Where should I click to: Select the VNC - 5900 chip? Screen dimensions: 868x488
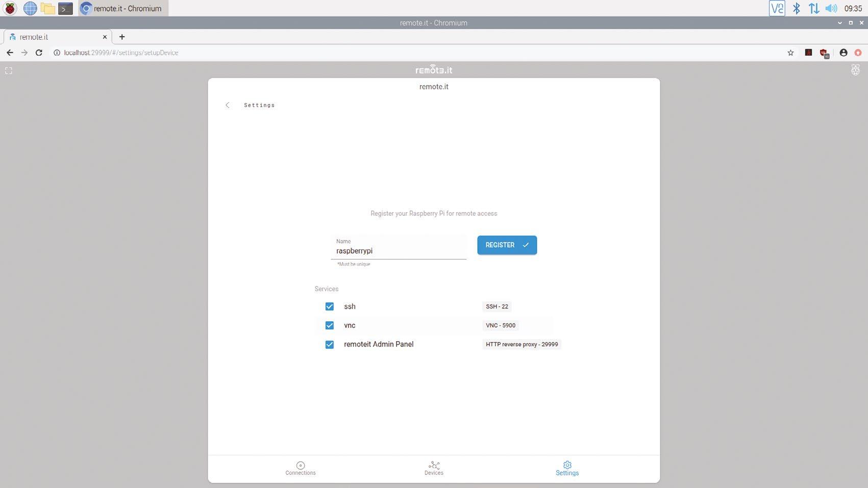500,325
